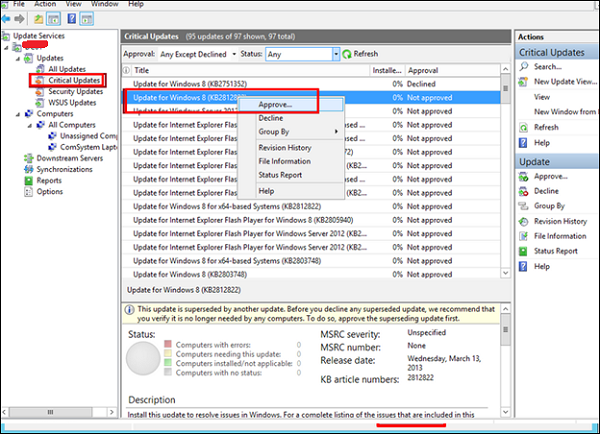The height and width of the screenshot is (434, 600).
Task: Select Security Updates in the tree
Action: [75, 90]
